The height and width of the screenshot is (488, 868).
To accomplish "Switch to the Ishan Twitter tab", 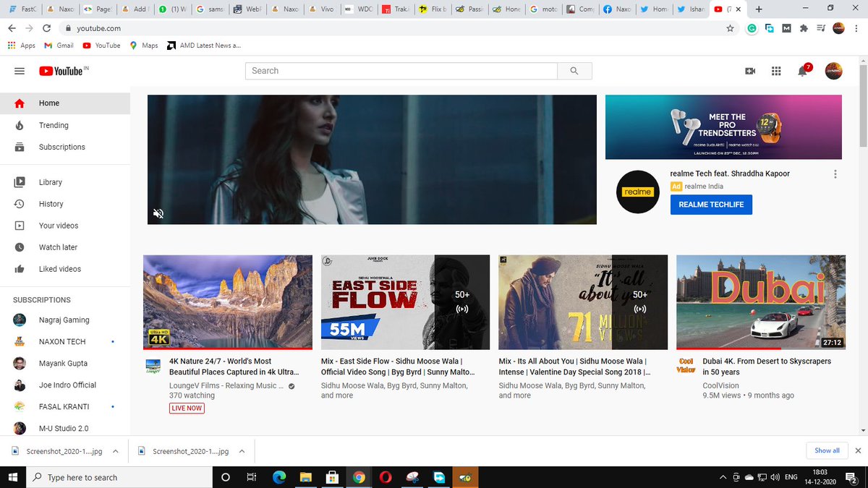I will tap(690, 9).
